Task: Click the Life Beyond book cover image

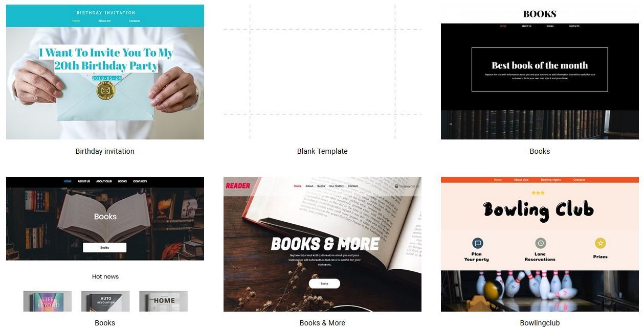Action: click(x=48, y=301)
